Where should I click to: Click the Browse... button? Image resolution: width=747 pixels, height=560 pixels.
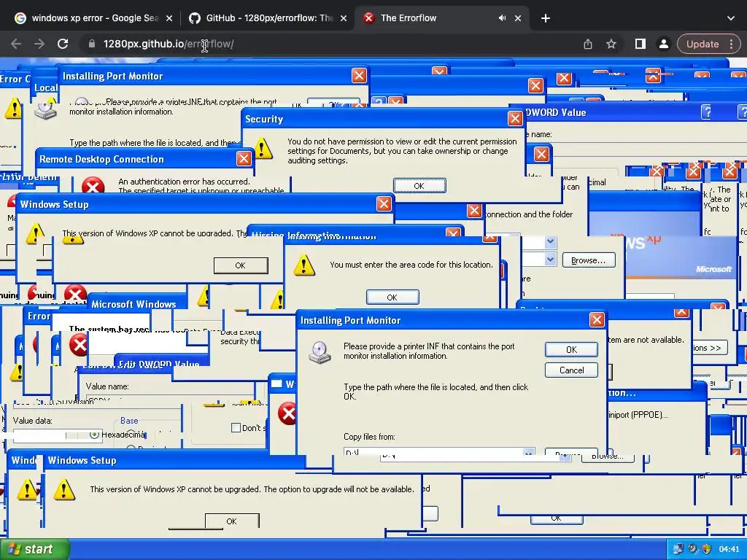coord(589,260)
